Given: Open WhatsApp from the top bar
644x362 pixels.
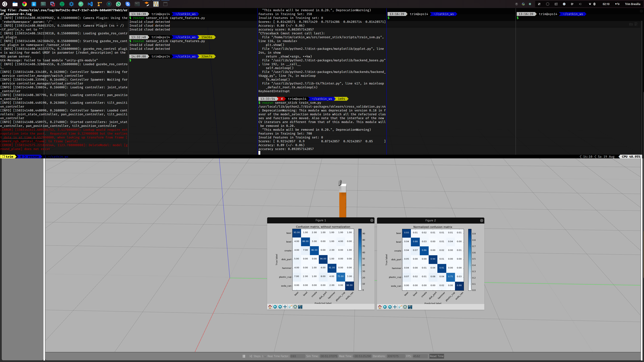Looking at the screenshot, I should tap(119, 4).
